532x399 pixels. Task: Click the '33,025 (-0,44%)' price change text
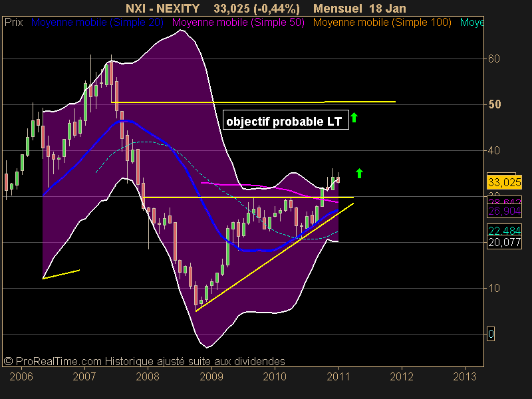[257, 8]
